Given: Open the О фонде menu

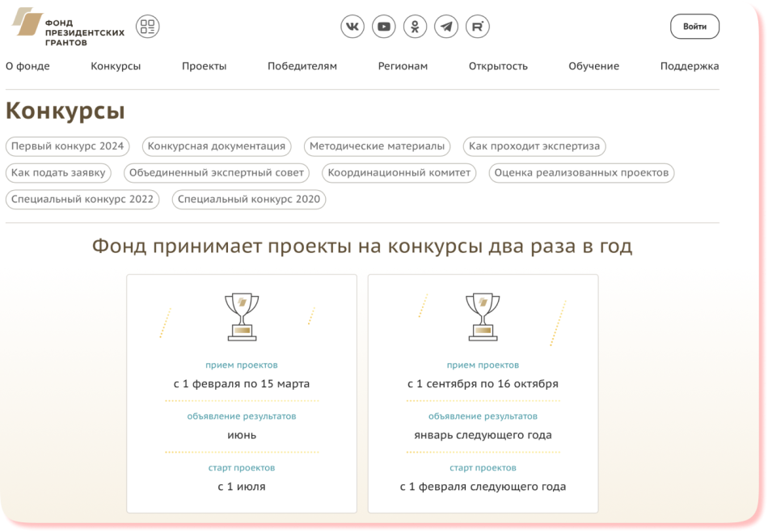Looking at the screenshot, I should (x=28, y=66).
